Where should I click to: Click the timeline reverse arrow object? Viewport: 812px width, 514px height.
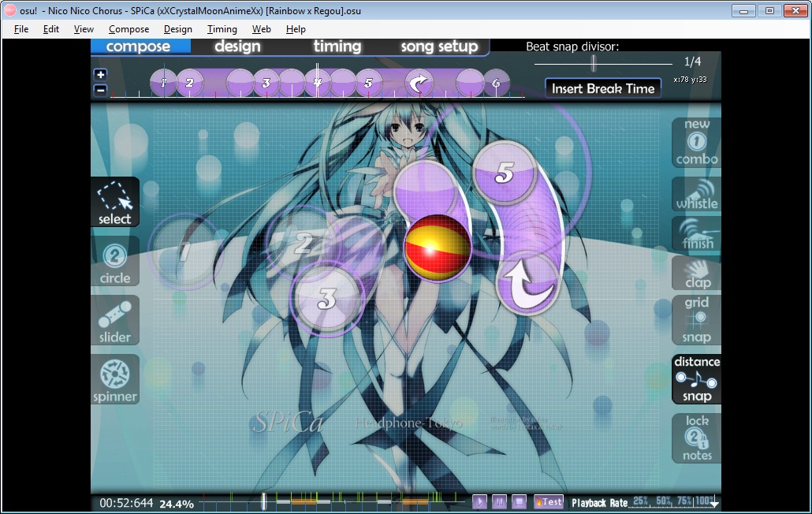tap(419, 83)
